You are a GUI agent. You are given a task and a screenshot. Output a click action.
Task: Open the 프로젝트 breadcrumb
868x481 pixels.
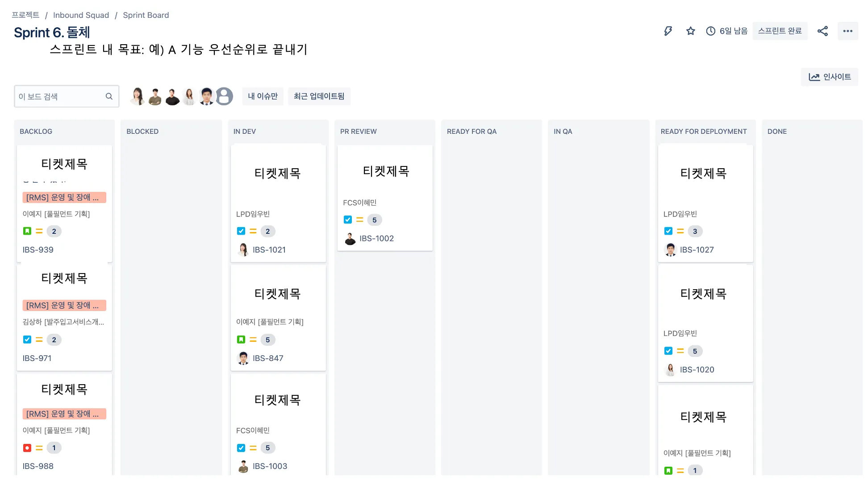point(25,15)
